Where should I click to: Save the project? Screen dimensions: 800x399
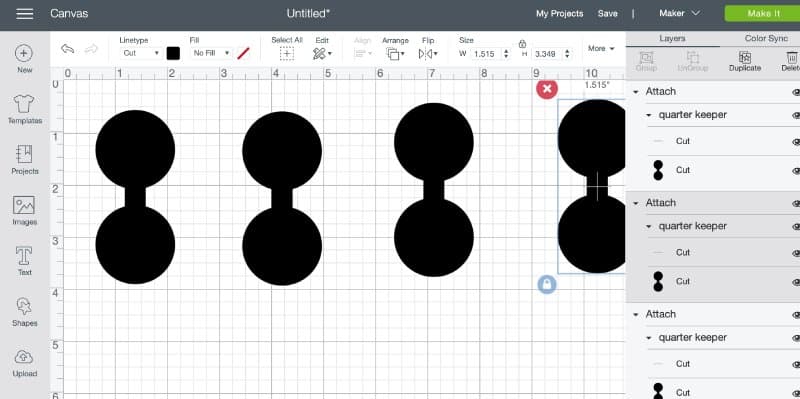(608, 14)
